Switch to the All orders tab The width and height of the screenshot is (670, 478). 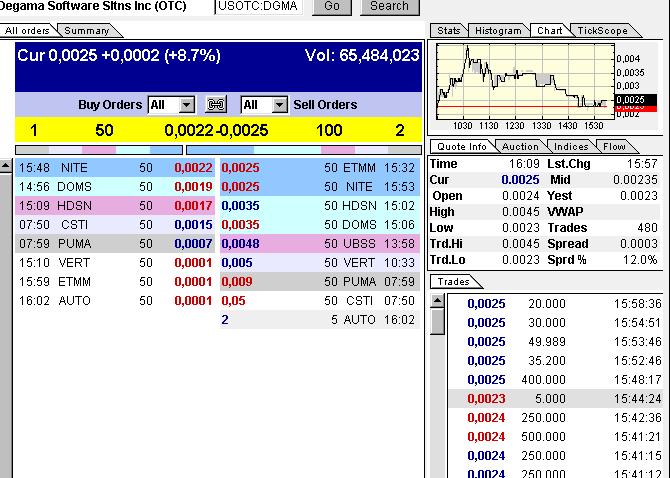click(x=27, y=31)
